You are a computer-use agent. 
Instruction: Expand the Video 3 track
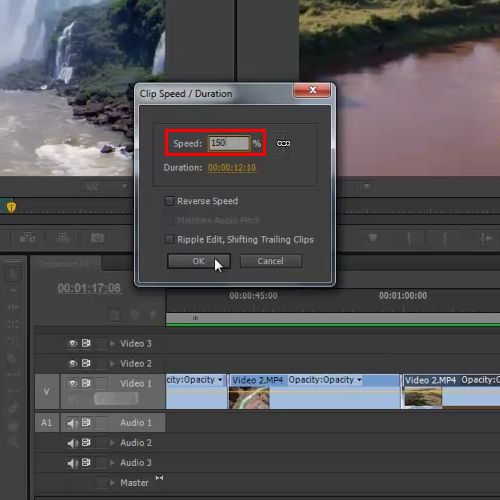tap(112, 343)
